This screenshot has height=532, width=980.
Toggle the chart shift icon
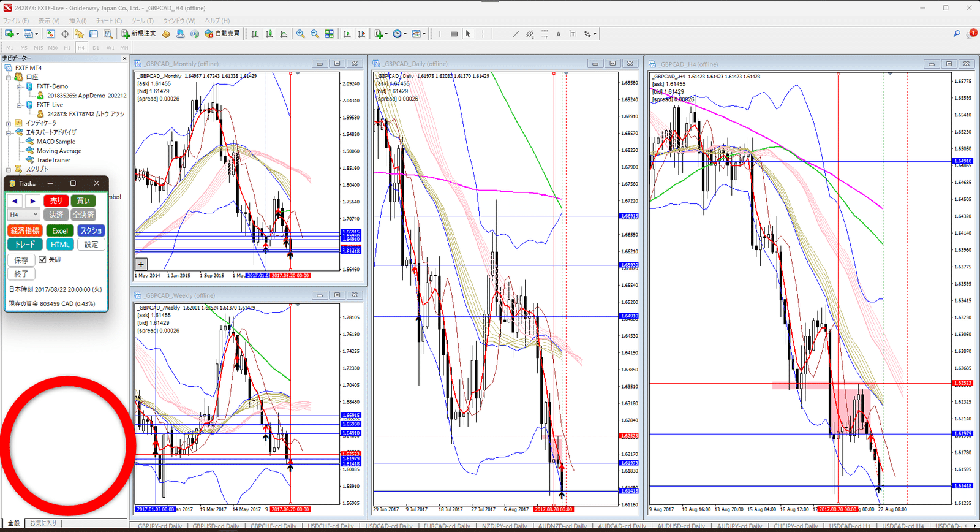click(x=362, y=34)
